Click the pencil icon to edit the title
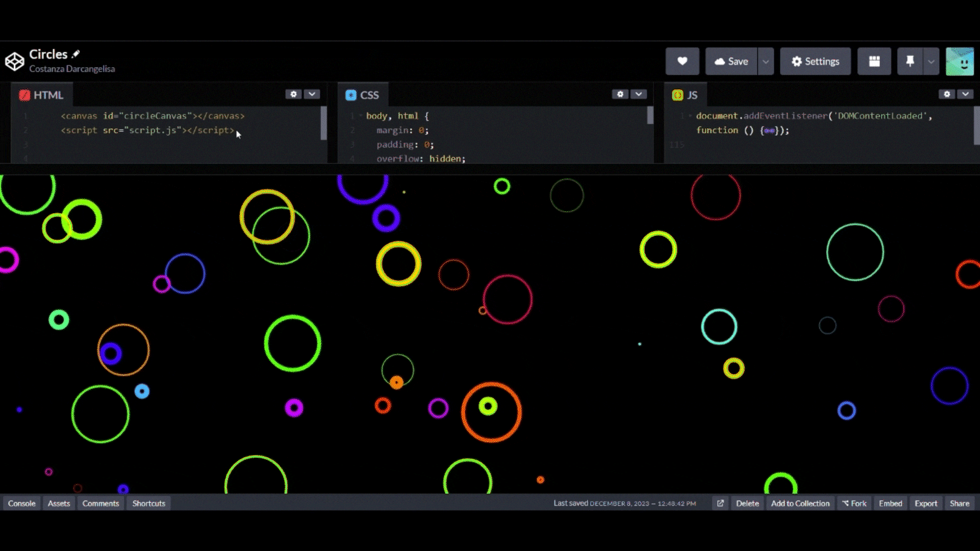Viewport: 980px width, 551px height. pyautogui.click(x=76, y=54)
